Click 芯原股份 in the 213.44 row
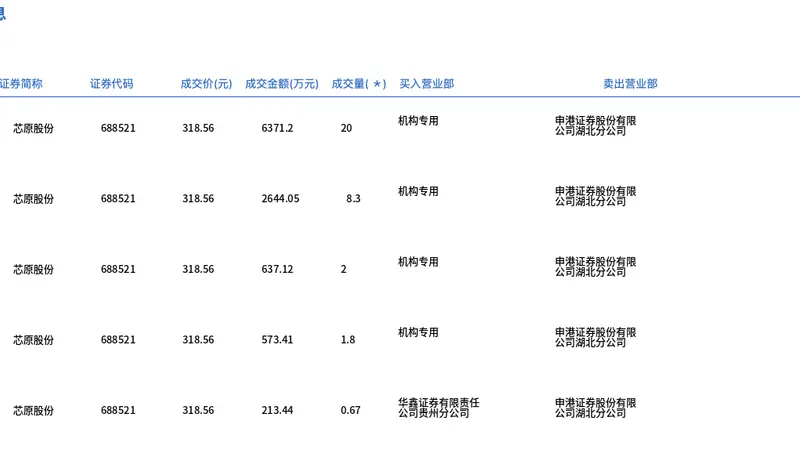Viewport: 800px width, 450px height. pos(34,410)
